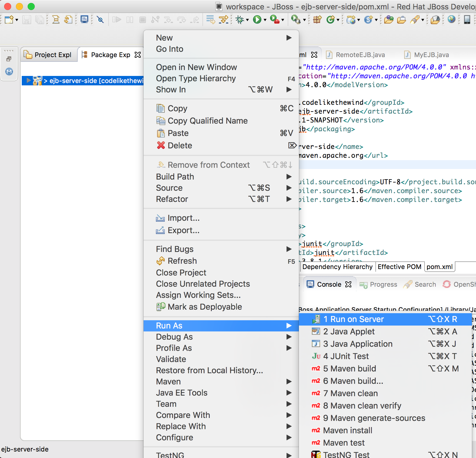The height and width of the screenshot is (458, 476).
Task: Switch to the Search view tab
Action: (420, 285)
